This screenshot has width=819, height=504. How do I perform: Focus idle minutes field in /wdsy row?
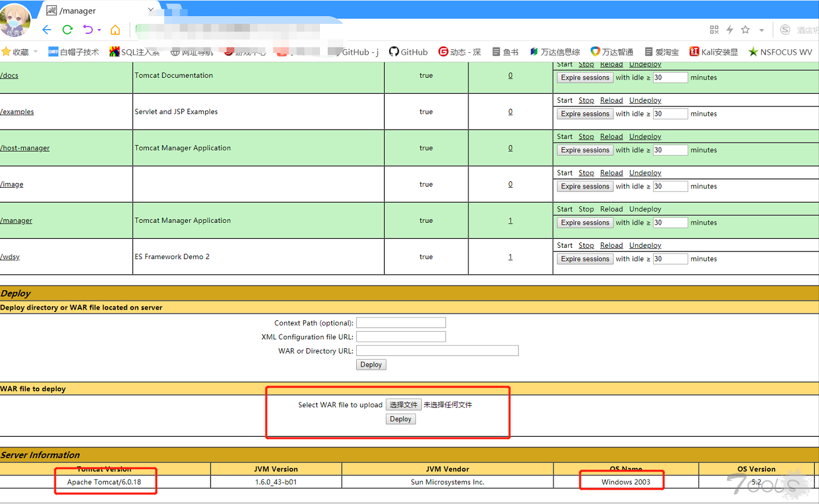point(670,259)
